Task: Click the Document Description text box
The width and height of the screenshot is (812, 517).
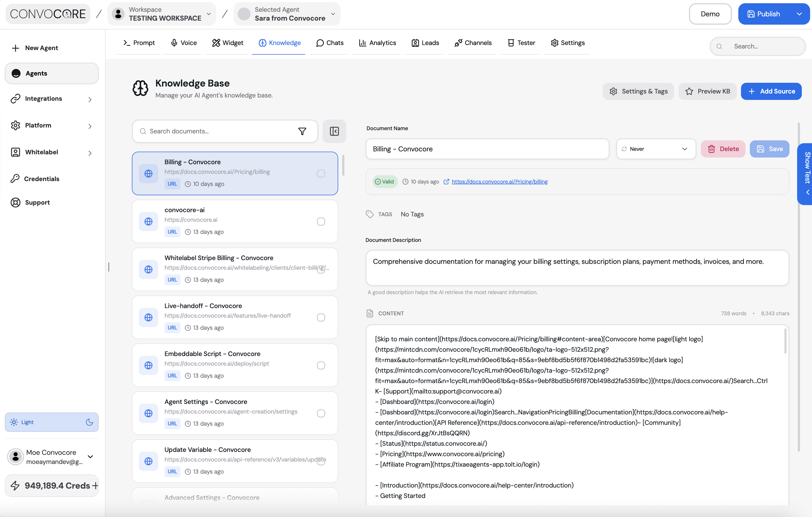Action: pos(577,268)
